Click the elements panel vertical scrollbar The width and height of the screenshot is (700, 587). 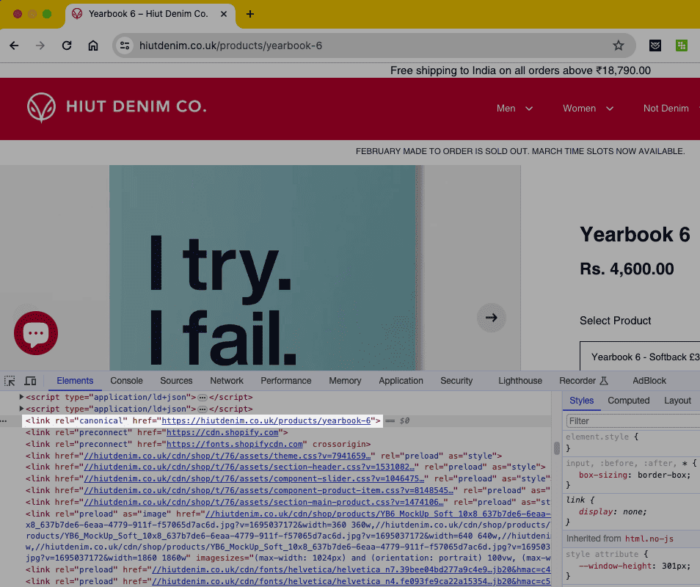click(x=557, y=448)
